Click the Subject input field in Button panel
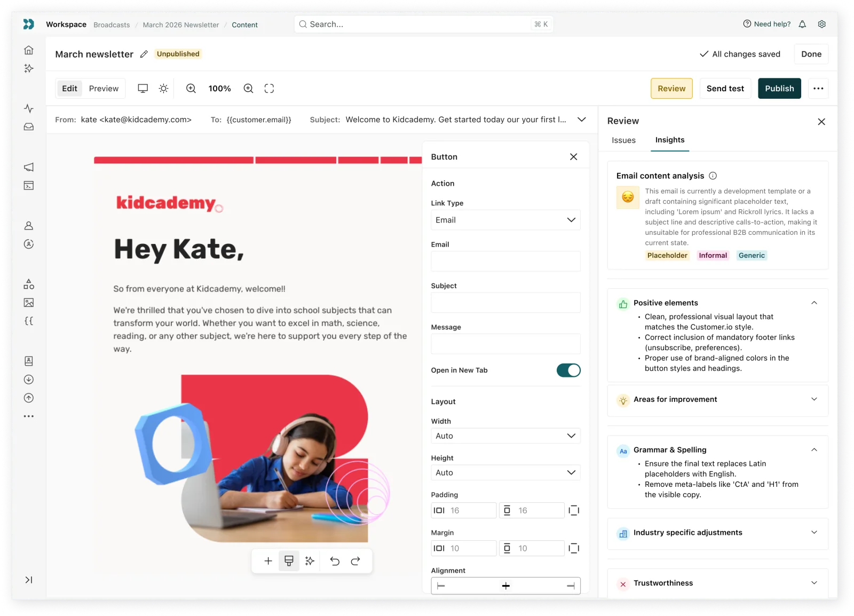 [505, 303]
